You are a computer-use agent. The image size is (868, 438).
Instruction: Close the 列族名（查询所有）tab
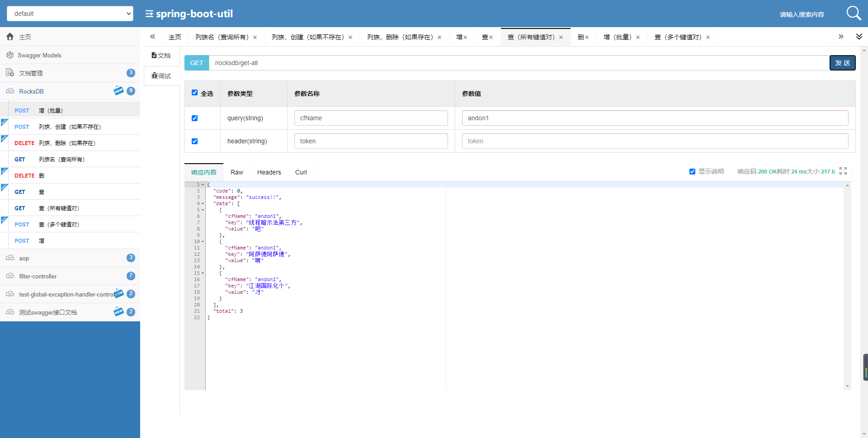click(x=255, y=38)
